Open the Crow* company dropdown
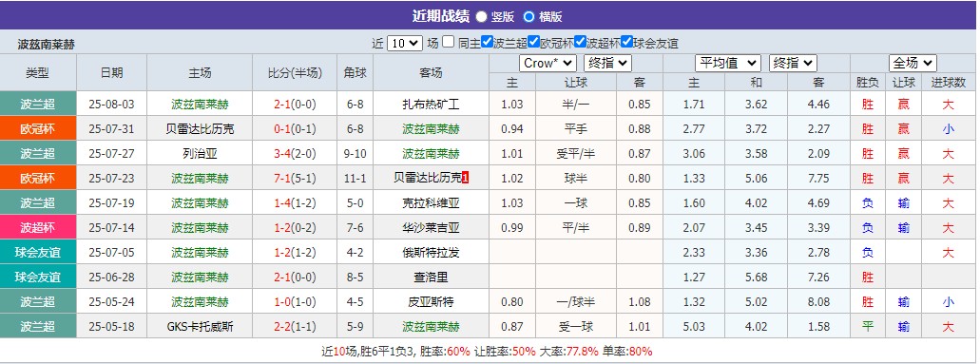 548,63
